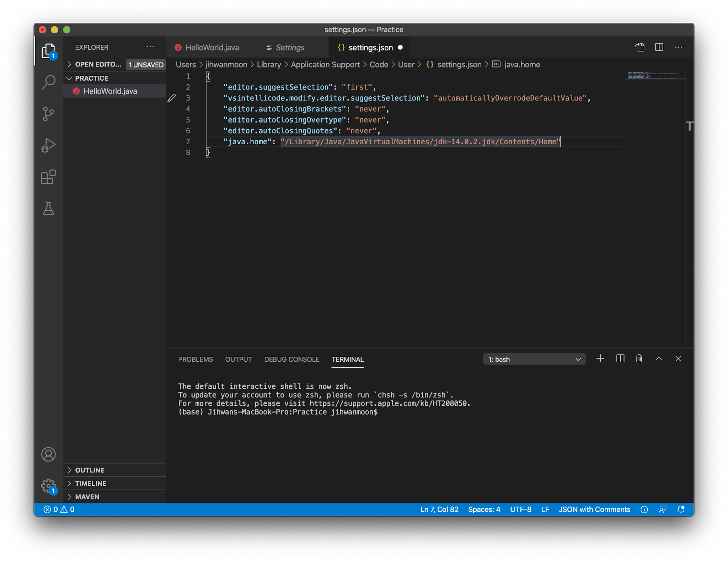This screenshot has width=728, height=561.
Task: Click the unsaved dot on settings.json tab
Action: pos(400,47)
